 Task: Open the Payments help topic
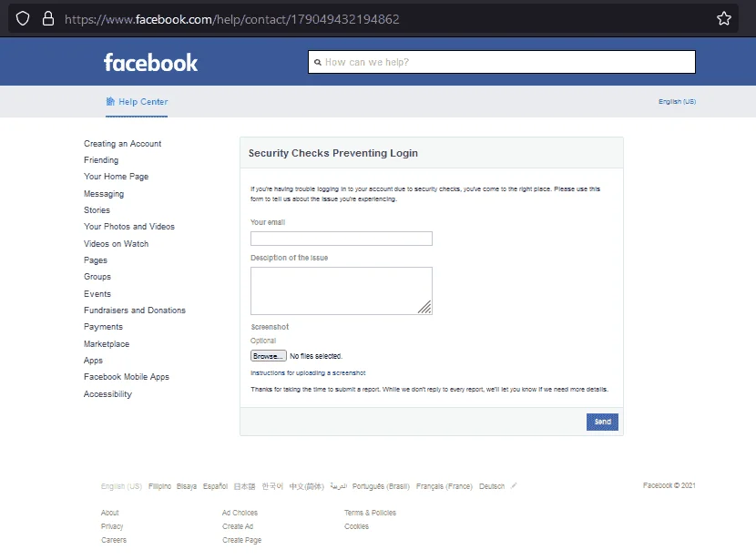103,327
